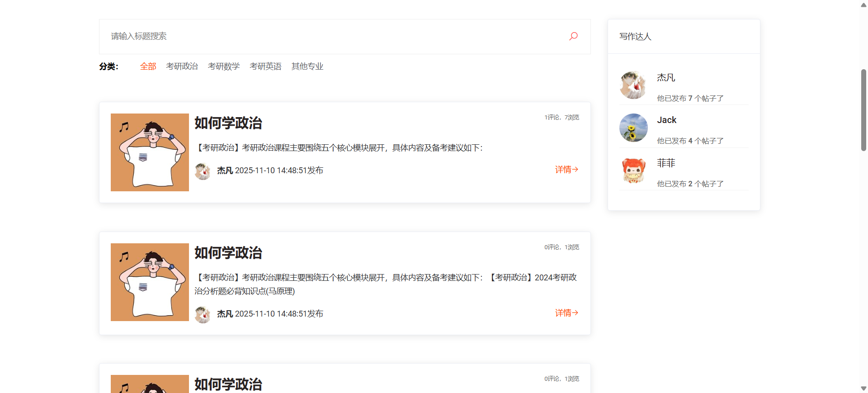868x393 pixels.
Task: Open 详情 link of post with 7浏览
Action: pos(567,170)
